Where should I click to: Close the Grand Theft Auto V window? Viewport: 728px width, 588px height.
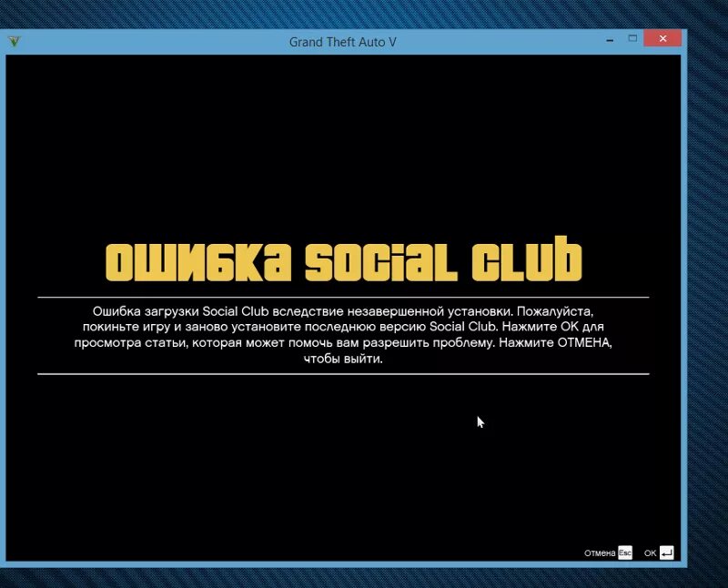pos(662,38)
